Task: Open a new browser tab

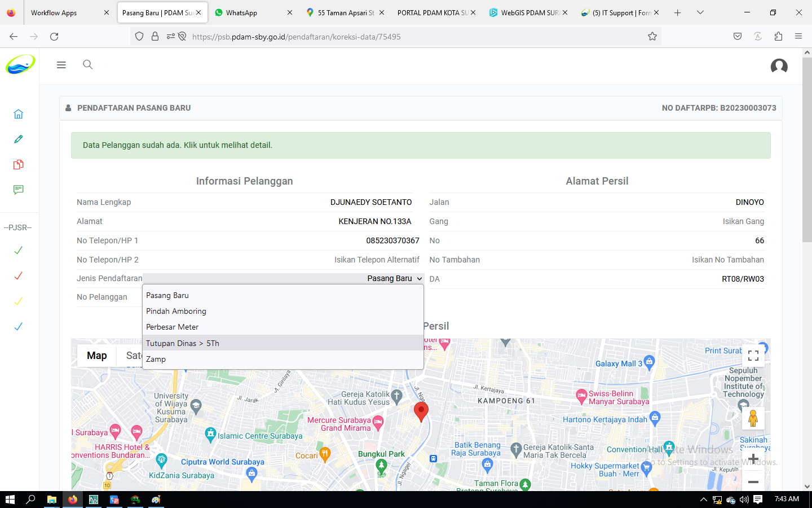Action: 677,12
